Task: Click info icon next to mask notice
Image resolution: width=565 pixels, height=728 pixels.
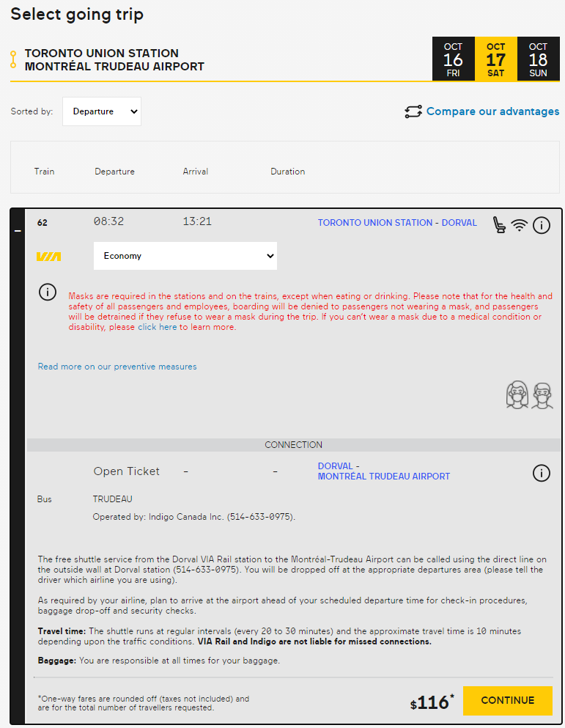Action: 48,293
